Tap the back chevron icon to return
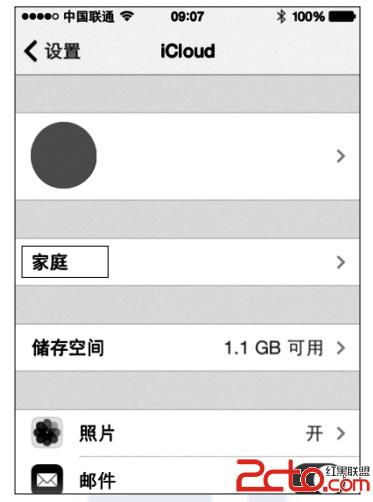The width and height of the screenshot is (373, 502). pos(31,51)
